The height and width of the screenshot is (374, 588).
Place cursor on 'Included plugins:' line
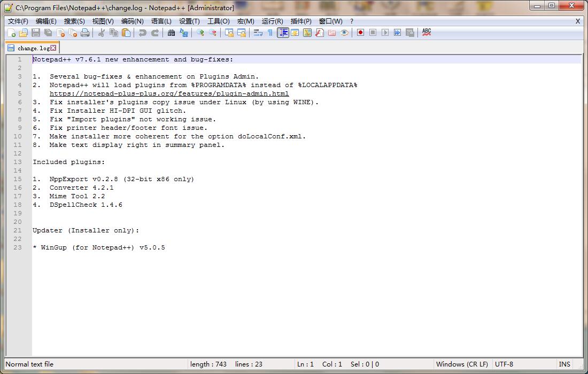point(68,162)
